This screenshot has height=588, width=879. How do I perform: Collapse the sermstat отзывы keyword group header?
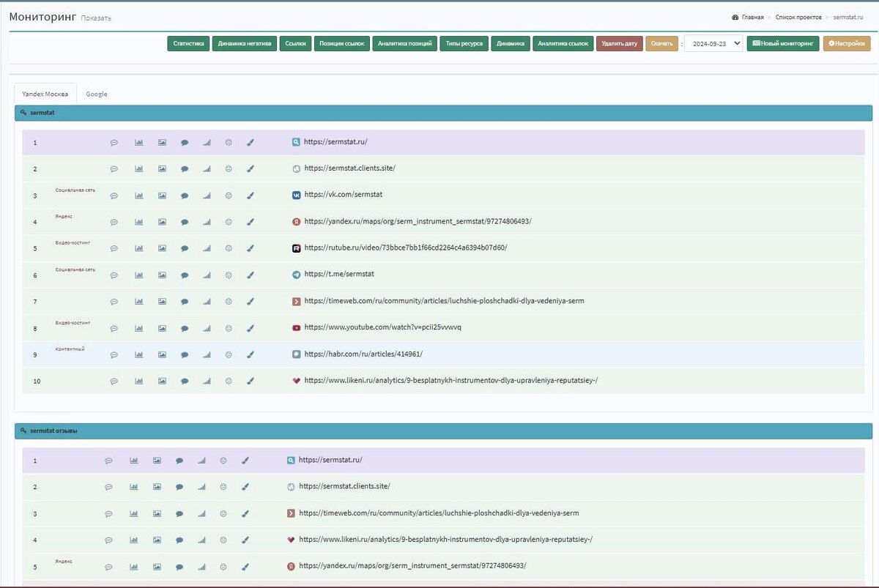tap(443, 431)
